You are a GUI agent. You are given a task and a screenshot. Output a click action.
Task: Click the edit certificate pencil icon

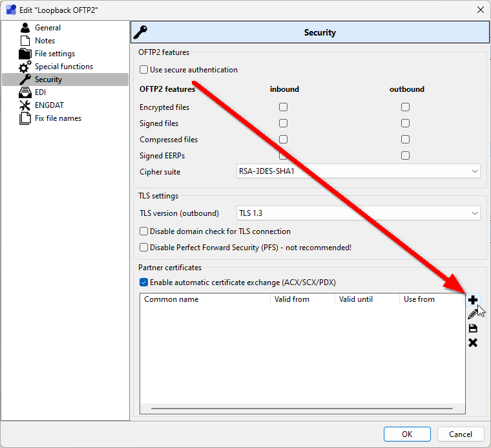tap(473, 314)
